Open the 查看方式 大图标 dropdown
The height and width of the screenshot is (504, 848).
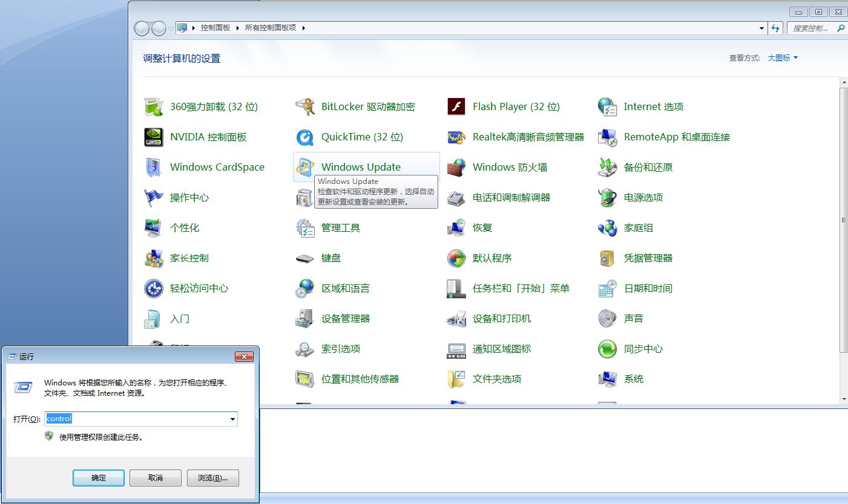(x=781, y=57)
